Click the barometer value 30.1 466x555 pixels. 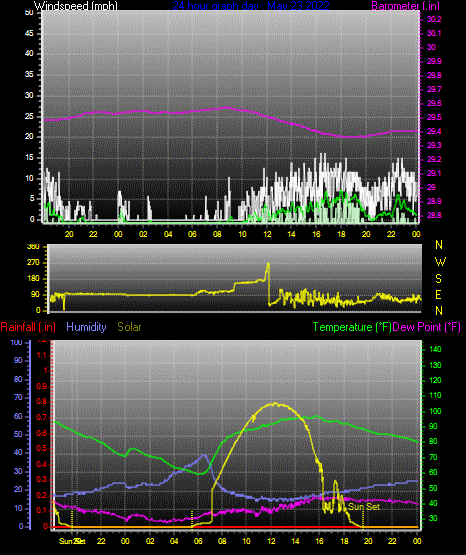click(x=434, y=33)
